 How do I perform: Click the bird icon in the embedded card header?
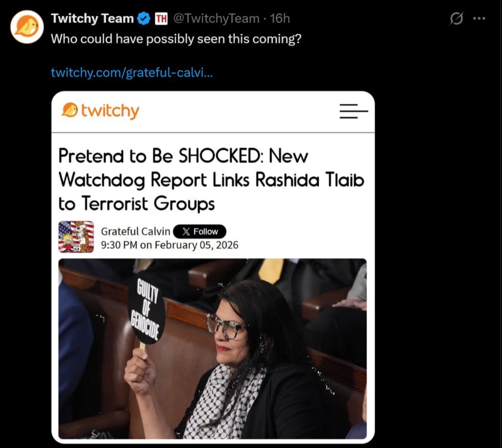tap(69, 110)
